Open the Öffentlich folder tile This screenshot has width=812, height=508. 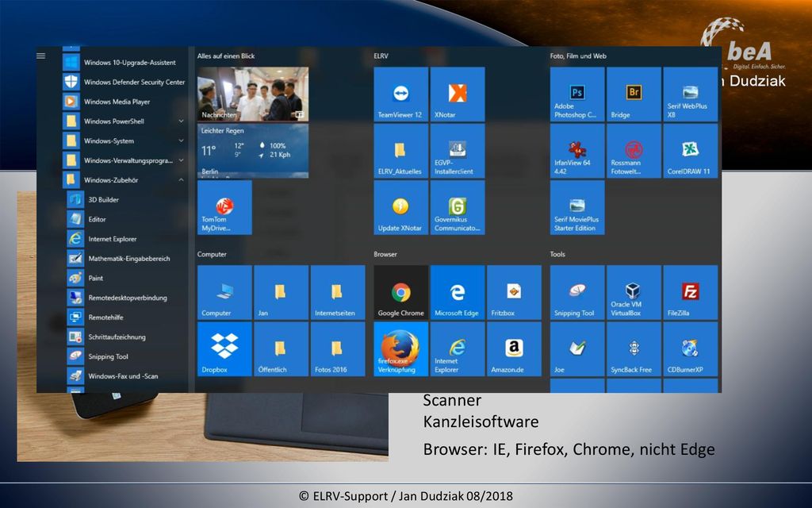(x=281, y=349)
